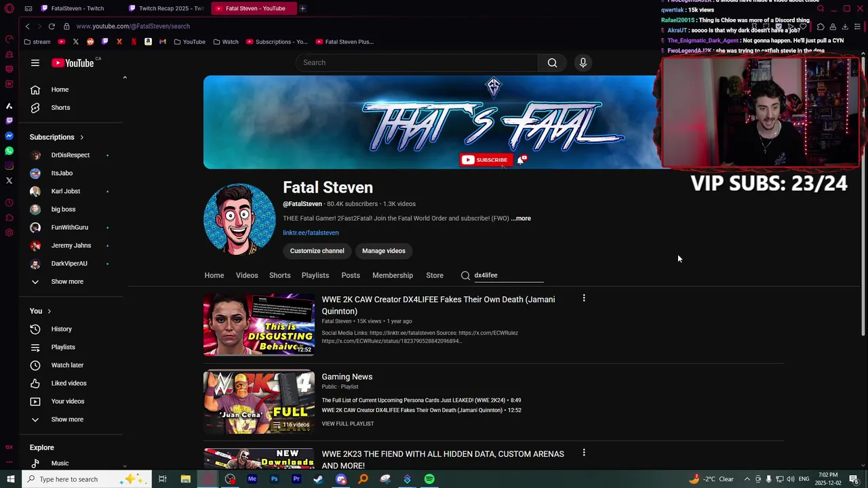Click the search magnifier button in YouTube header
This screenshot has height=488, width=868.
(x=552, y=62)
